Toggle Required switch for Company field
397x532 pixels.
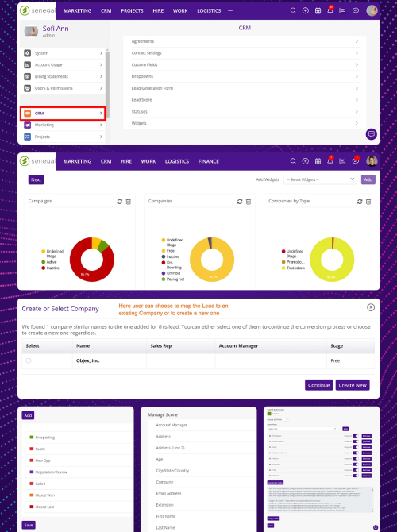356,465
